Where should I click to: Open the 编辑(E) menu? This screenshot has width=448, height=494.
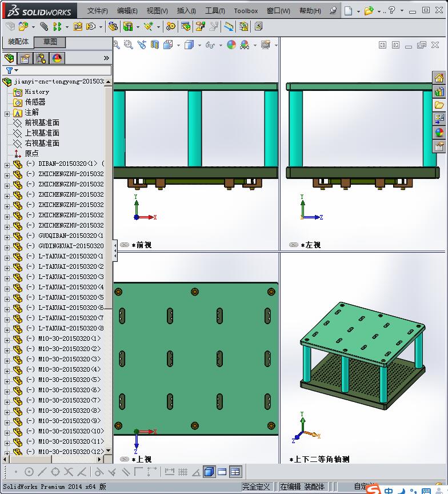127,11
